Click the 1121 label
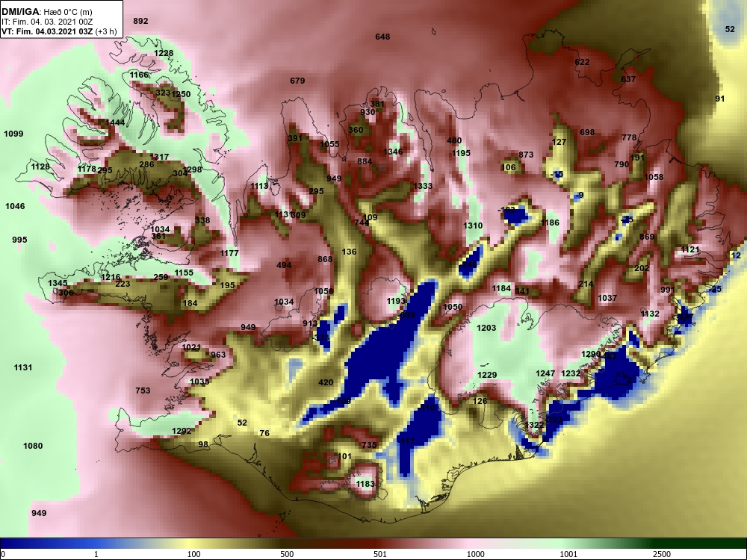 tap(689, 250)
